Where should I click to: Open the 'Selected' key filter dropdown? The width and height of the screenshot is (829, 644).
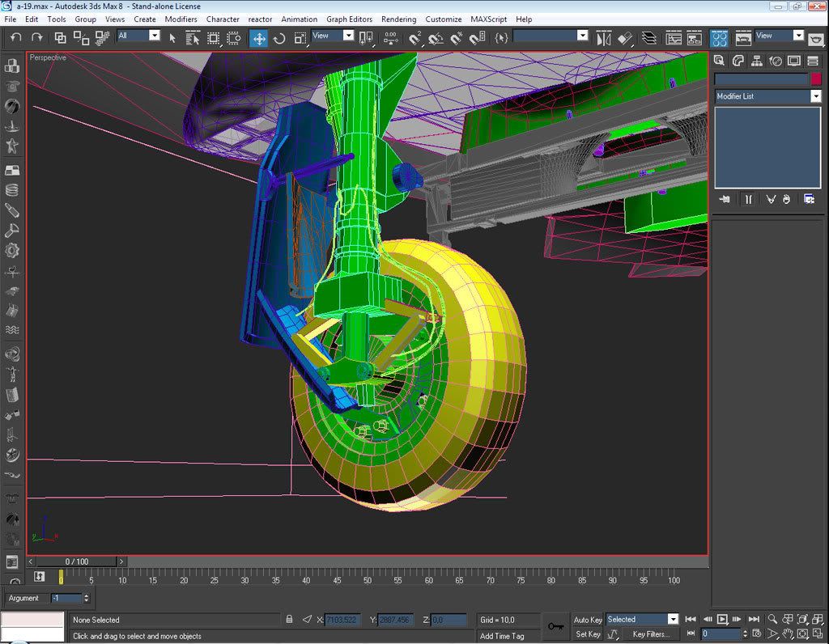coord(672,620)
